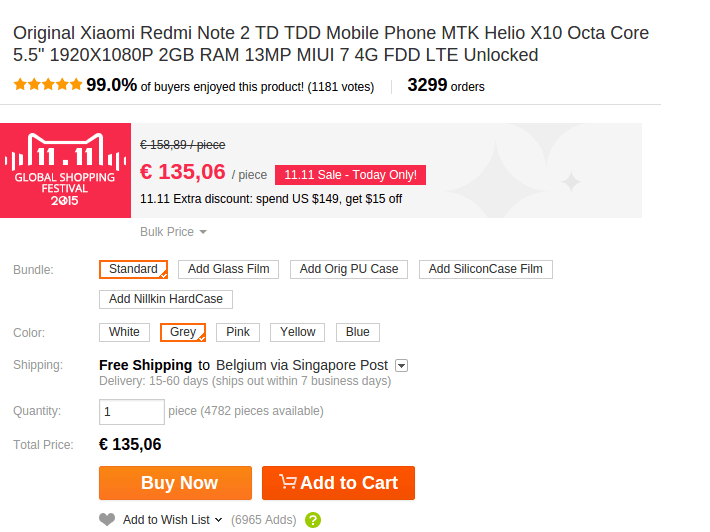Select the Add Nillkin HardCase bundle

166,299
